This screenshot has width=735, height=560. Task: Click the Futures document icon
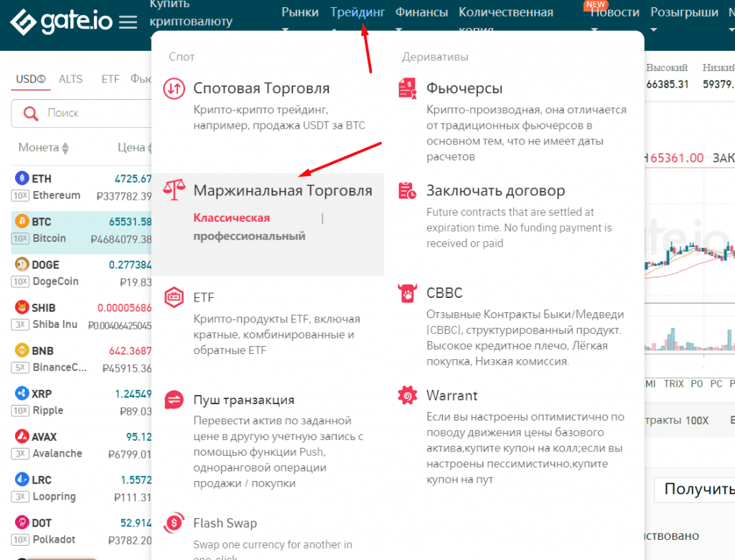coord(407,88)
